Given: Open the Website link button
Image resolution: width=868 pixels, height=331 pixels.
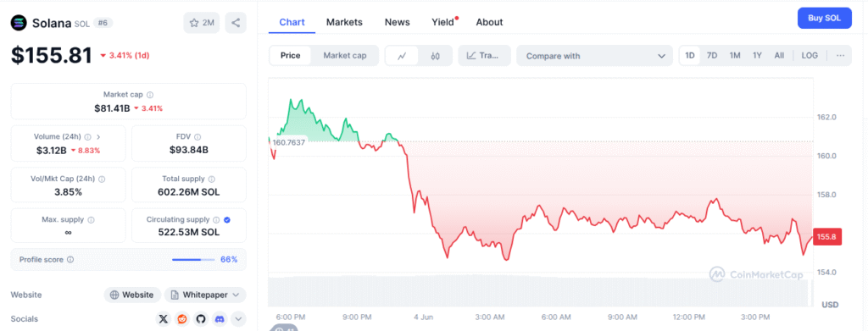Looking at the screenshot, I should 132,295.
